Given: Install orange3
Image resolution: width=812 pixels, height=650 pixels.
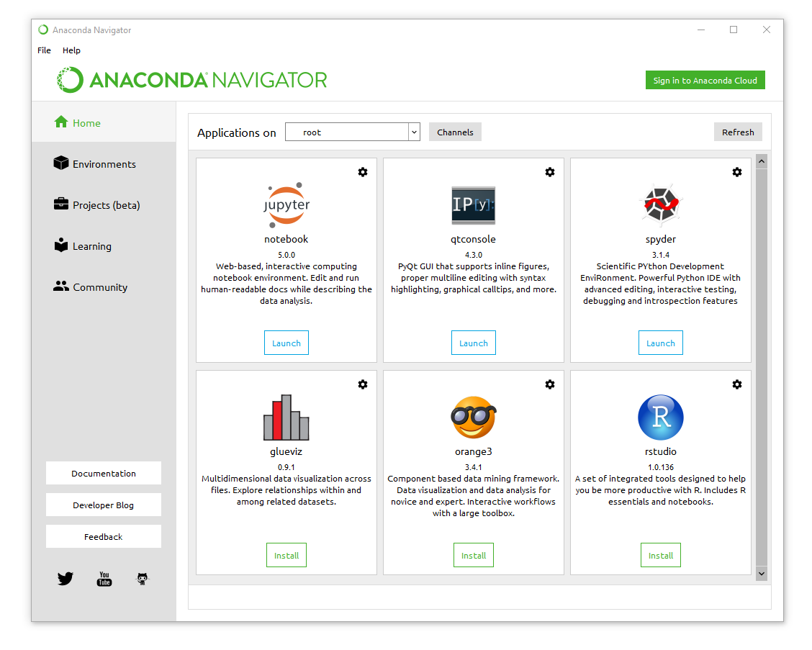Looking at the screenshot, I should coord(474,555).
